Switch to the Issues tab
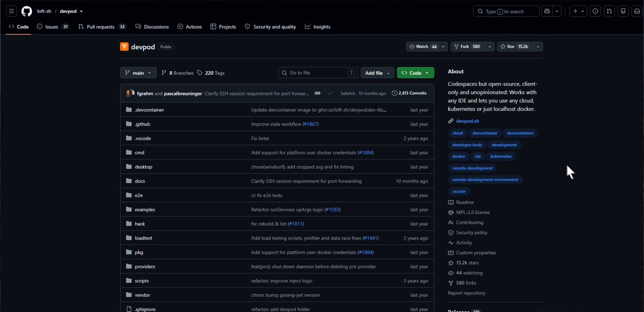 pyautogui.click(x=53, y=27)
